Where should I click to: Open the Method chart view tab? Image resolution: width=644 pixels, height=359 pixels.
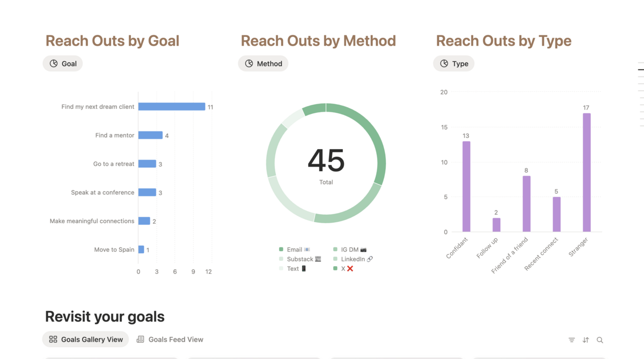click(263, 63)
